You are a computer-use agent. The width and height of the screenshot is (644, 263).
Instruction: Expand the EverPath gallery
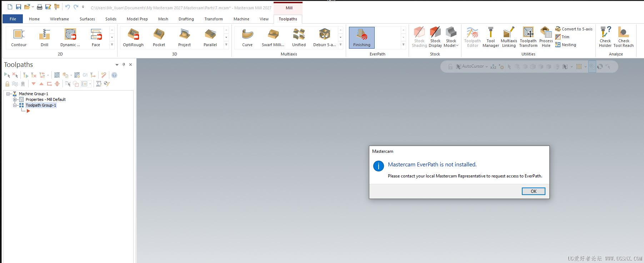tap(403, 45)
